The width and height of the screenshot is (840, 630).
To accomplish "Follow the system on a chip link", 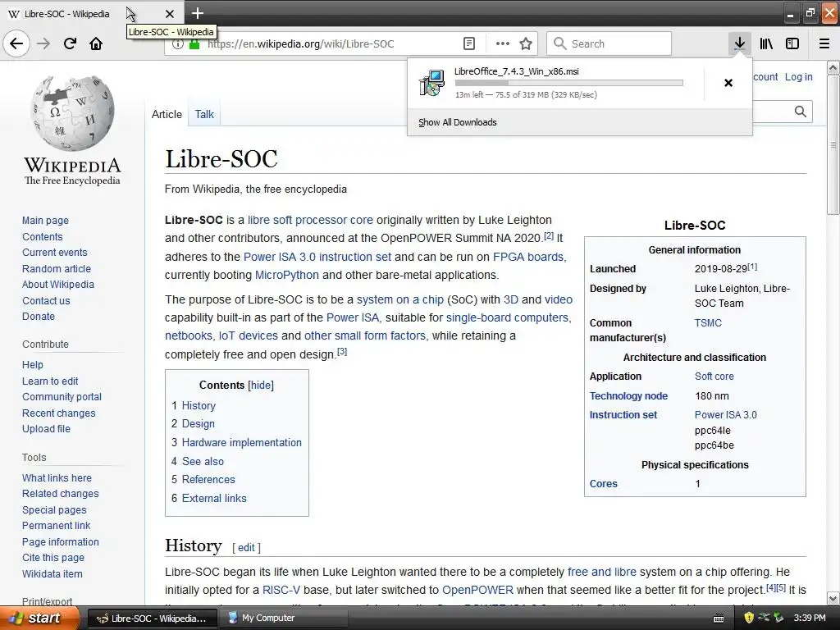I will click(400, 299).
